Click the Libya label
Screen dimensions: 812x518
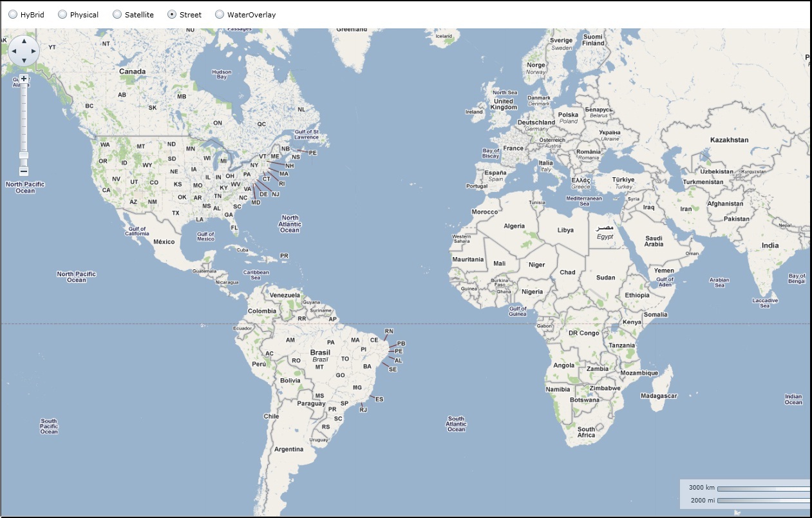[565, 230]
